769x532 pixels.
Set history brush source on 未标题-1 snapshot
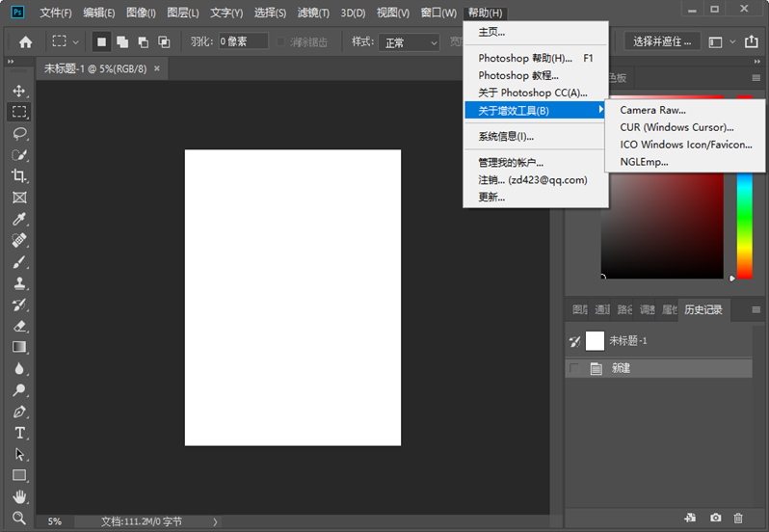[x=574, y=341]
